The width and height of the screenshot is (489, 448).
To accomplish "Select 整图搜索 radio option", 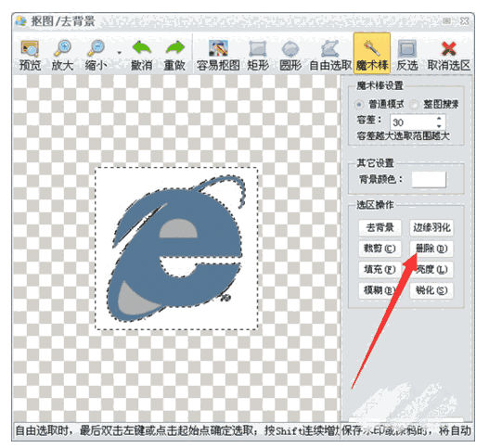I will (x=414, y=105).
